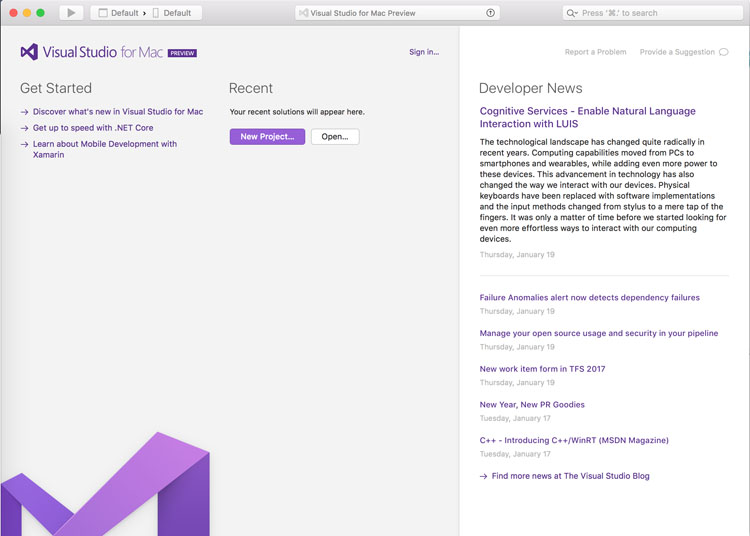Click the red close window button
The width and height of the screenshot is (750, 536).
point(13,13)
